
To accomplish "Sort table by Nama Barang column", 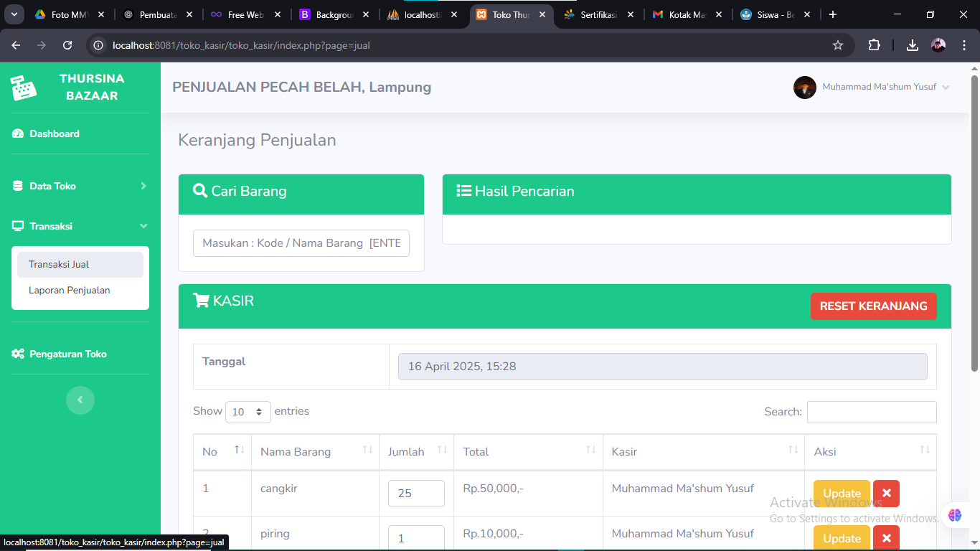I will (x=315, y=451).
